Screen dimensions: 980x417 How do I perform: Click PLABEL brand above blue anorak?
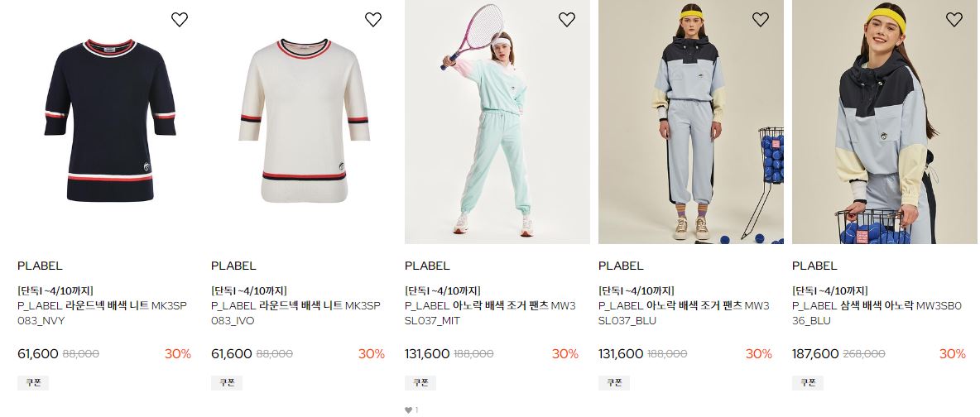pyautogui.click(x=814, y=266)
